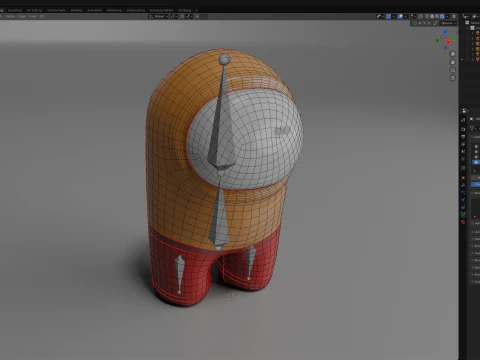The width and height of the screenshot is (480, 360).
Task: Click the blue Z axis gizmo ball
Action: (x=445, y=32)
